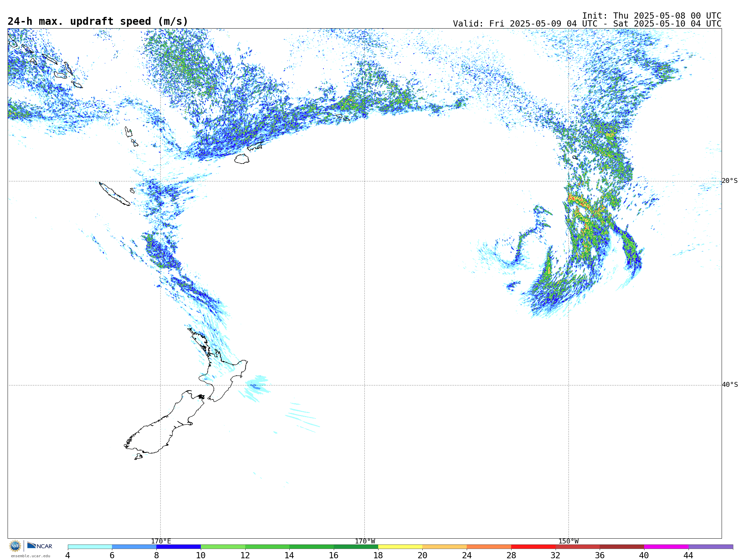744x560 pixels.
Task: Click the colorbar tick label "4"
Action: [x=68, y=556]
